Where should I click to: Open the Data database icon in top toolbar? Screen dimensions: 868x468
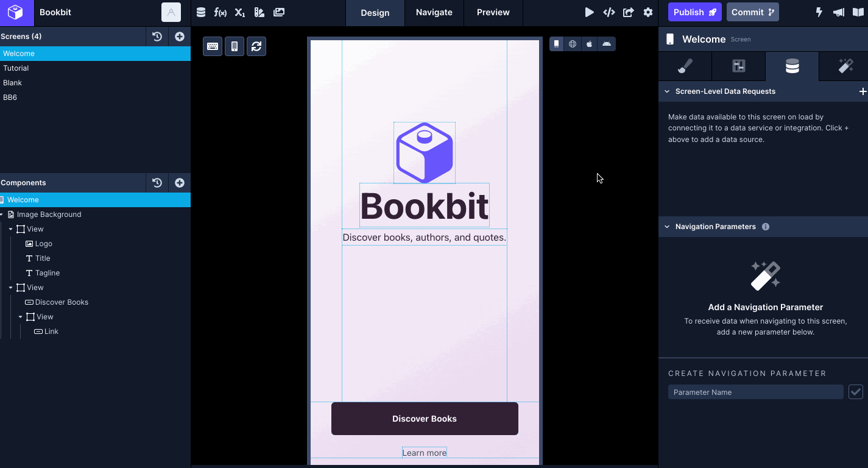pos(201,12)
